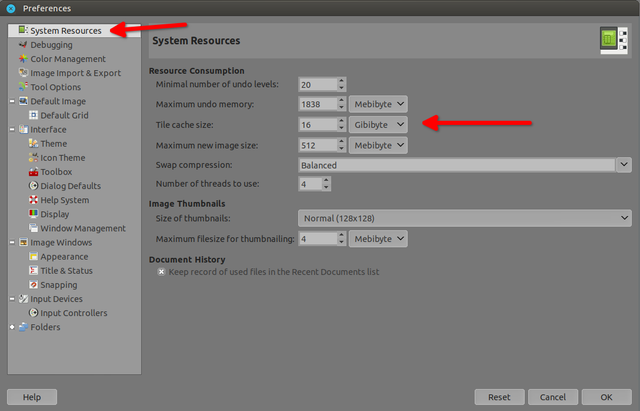Viewport: 640px width, 411px height.
Task: Click the Debugging bug icon
Action: (x=23, y=44)
